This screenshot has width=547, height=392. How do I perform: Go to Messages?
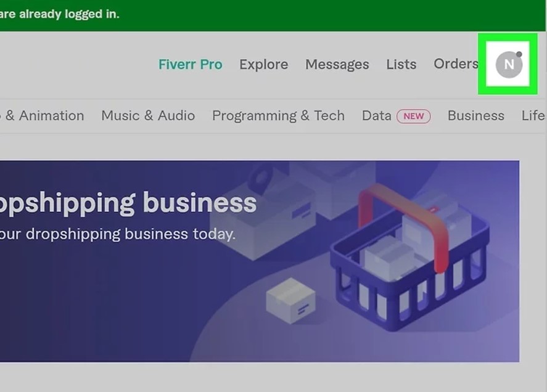click(337, 65)
